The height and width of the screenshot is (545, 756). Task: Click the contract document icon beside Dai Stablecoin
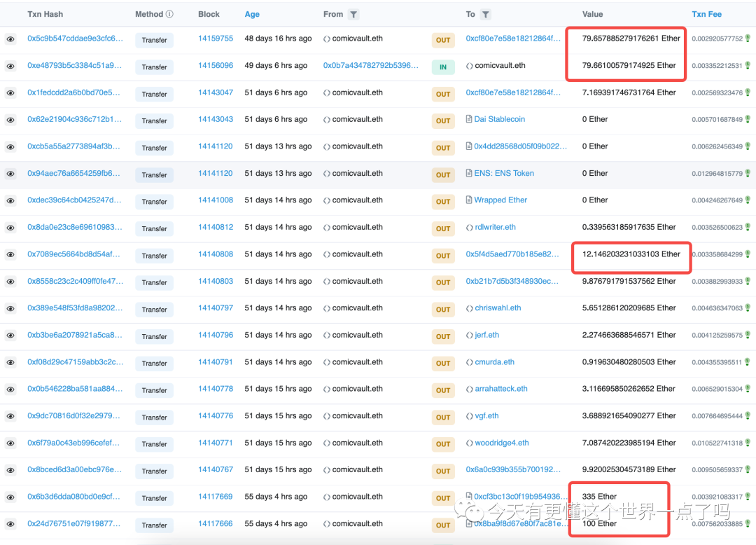[x=469, y=119]
